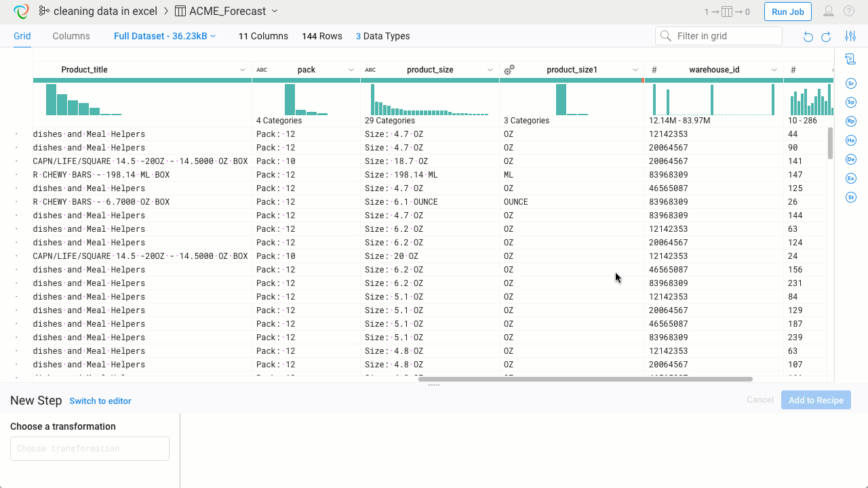Click the gear type icon for product_size1
Image resolution: width=868 pixels, height=488 pixels.
tap(509, 70)
